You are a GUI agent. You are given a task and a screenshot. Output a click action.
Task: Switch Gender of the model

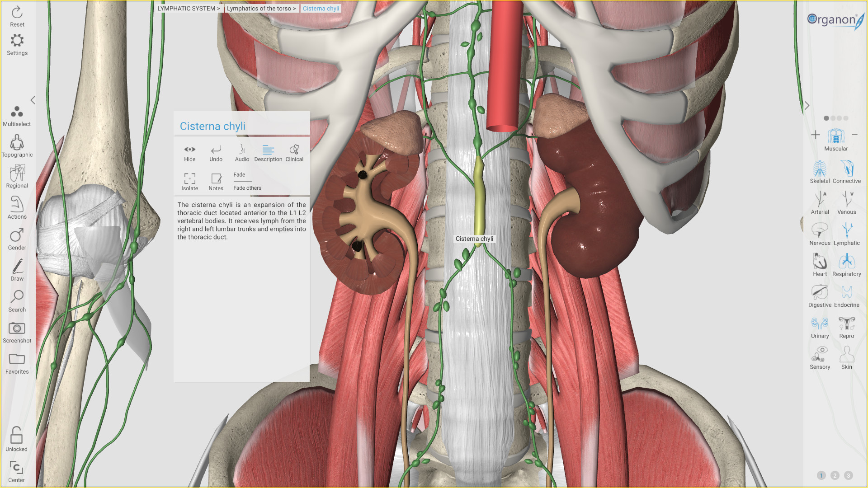(x=17, y=238)
